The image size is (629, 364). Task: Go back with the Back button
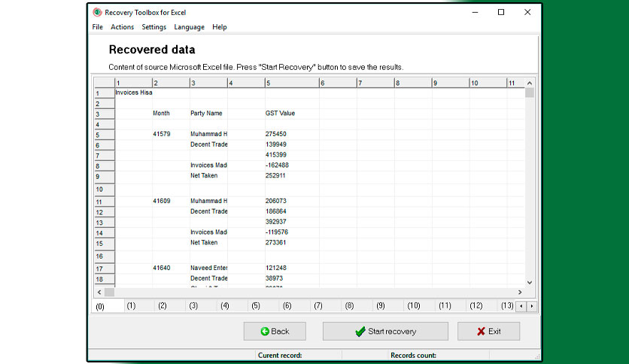click(275, 331)
